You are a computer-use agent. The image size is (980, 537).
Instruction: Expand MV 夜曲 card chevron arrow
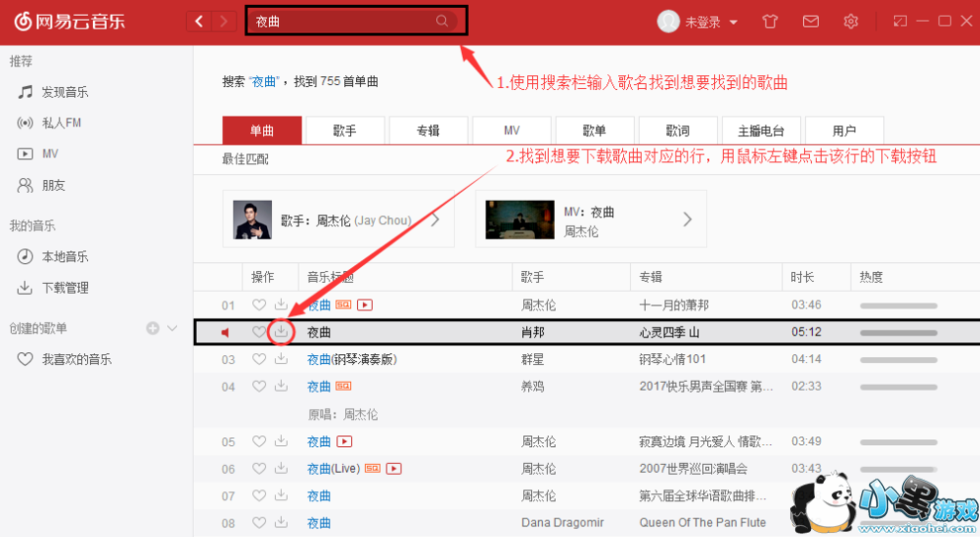pyautogui.click(x=687, y=220)
